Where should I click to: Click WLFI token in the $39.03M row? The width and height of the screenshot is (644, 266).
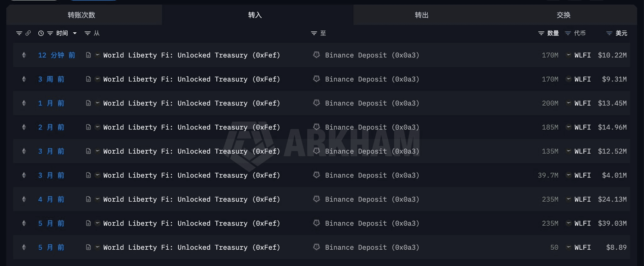pyautogui.click(x=582, y=223)
